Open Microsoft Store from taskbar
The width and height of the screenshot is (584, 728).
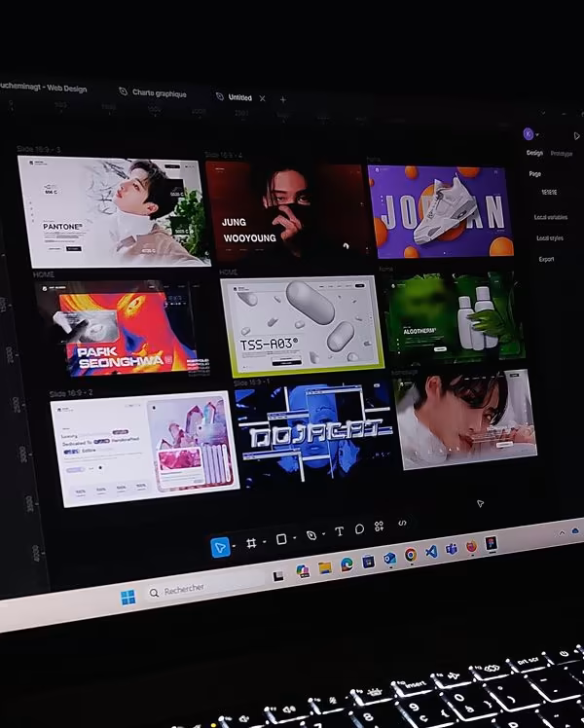(369, 562)
